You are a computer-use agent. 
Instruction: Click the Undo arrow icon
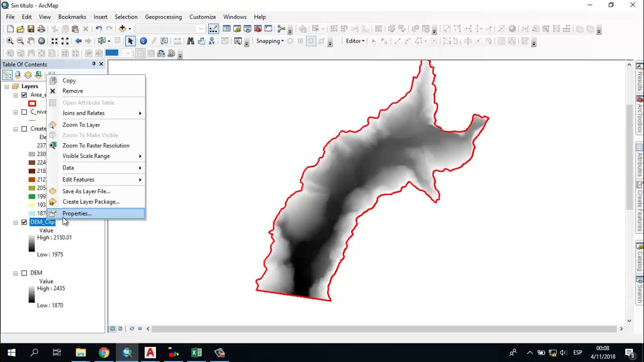[x=99, y=29]
